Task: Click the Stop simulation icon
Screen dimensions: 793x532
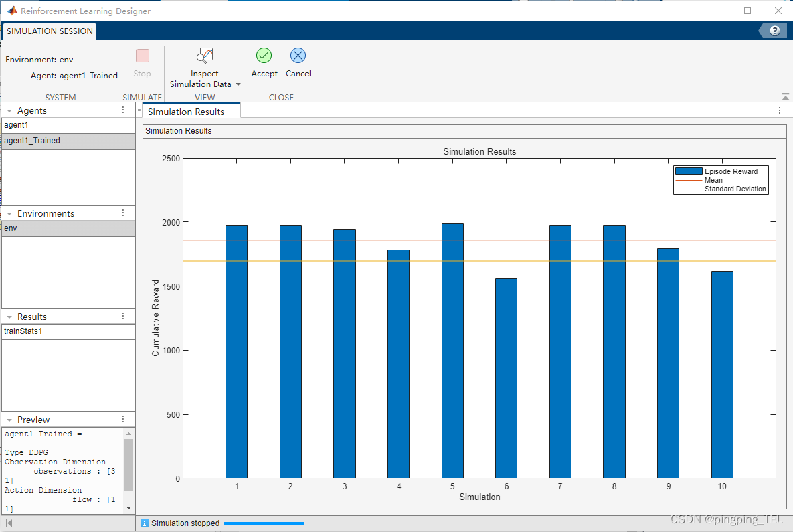Action: click(x=142, y=56)
